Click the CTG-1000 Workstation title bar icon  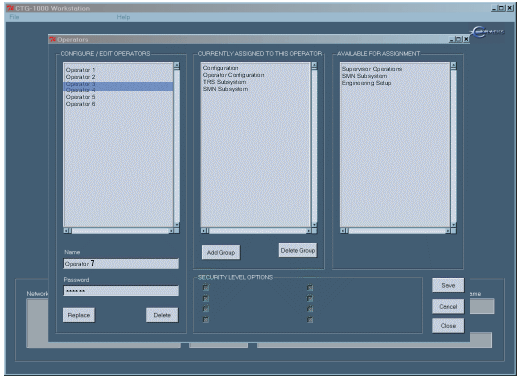[10, 8]
